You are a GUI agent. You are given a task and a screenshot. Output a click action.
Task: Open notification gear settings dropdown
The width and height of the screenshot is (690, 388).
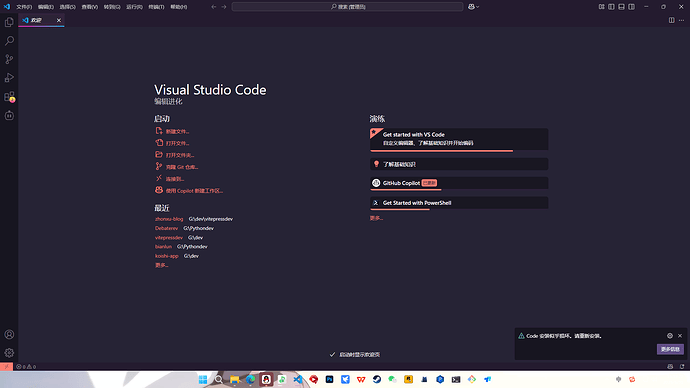670,336
